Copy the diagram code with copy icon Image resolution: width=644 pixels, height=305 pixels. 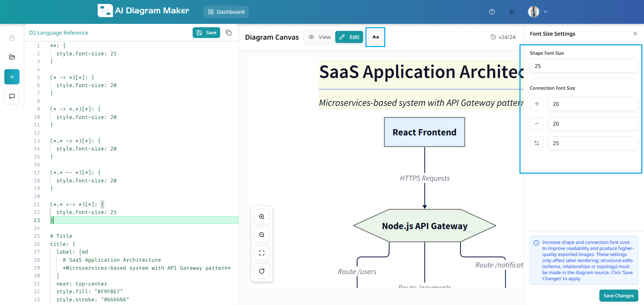coord(229,33)
